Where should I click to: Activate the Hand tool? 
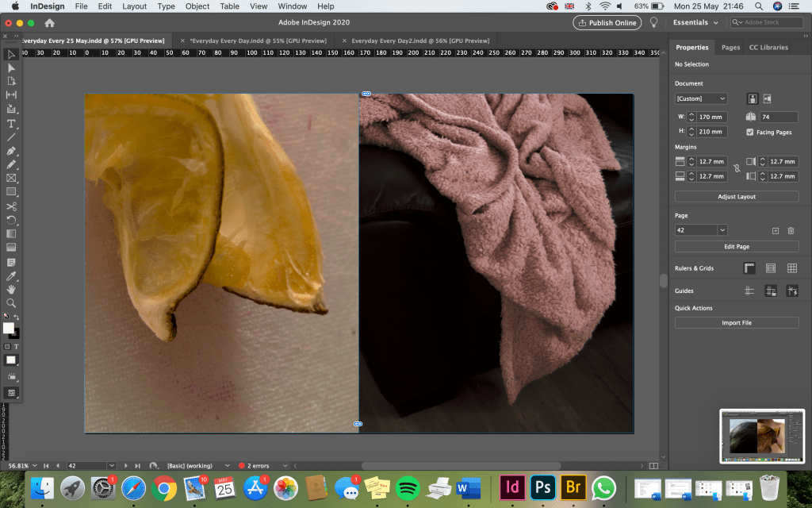click(x=11, y=289)
